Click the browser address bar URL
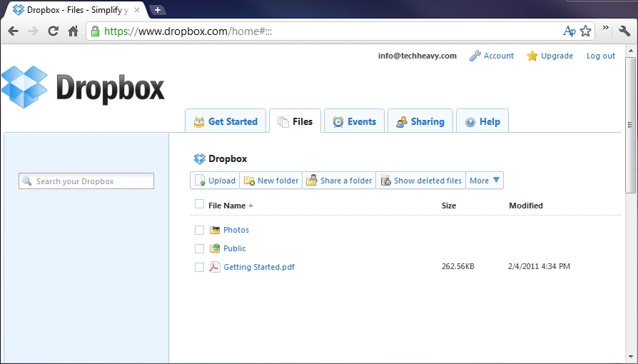Viewport: 638px width, 364px height. (188, 31)
